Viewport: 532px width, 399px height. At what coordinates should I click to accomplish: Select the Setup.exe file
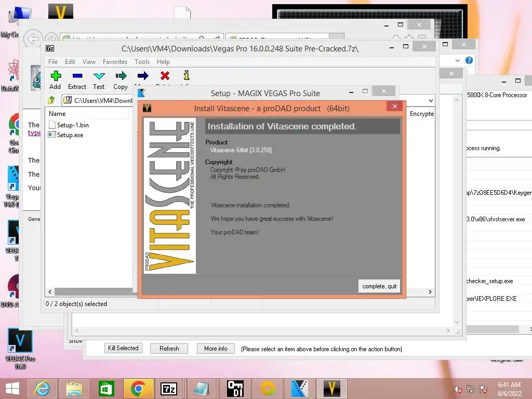(66, 135)
